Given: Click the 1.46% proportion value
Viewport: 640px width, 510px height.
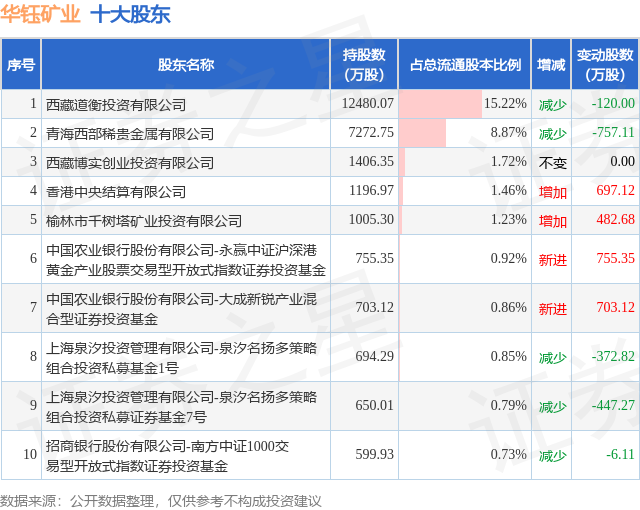Looking at the screenshot, I should [x=509, y=190].
